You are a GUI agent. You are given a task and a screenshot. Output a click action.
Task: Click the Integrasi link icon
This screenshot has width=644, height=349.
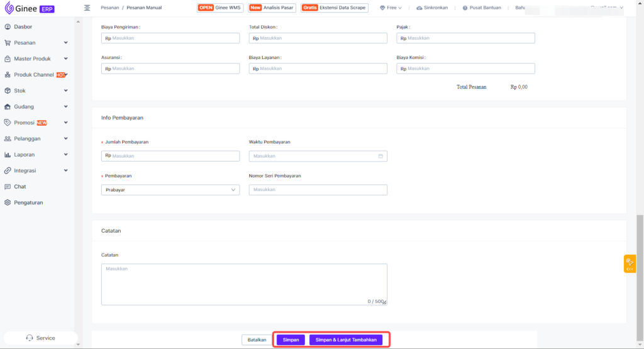point(8,171)
